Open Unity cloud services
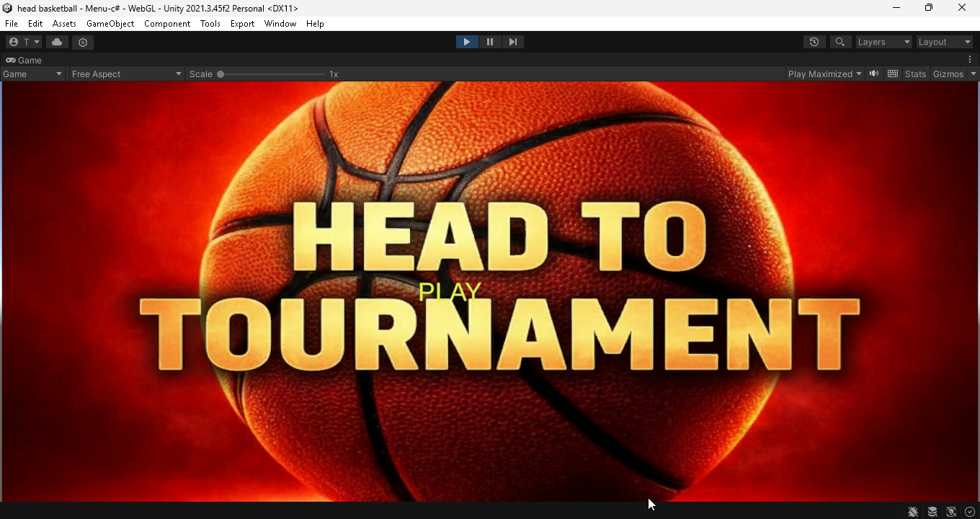This screenshot has width=980, height=519. click(57, 42)
